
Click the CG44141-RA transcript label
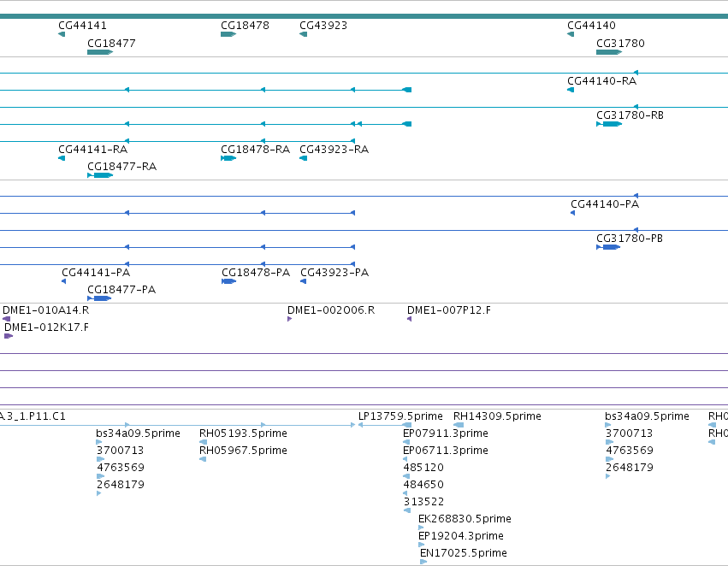click(x=93, y=150)
